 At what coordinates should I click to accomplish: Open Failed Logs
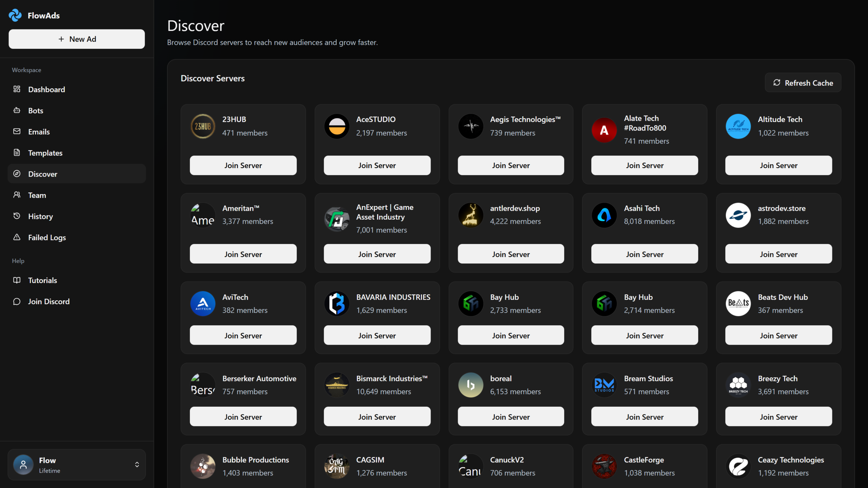pos(77,238)
